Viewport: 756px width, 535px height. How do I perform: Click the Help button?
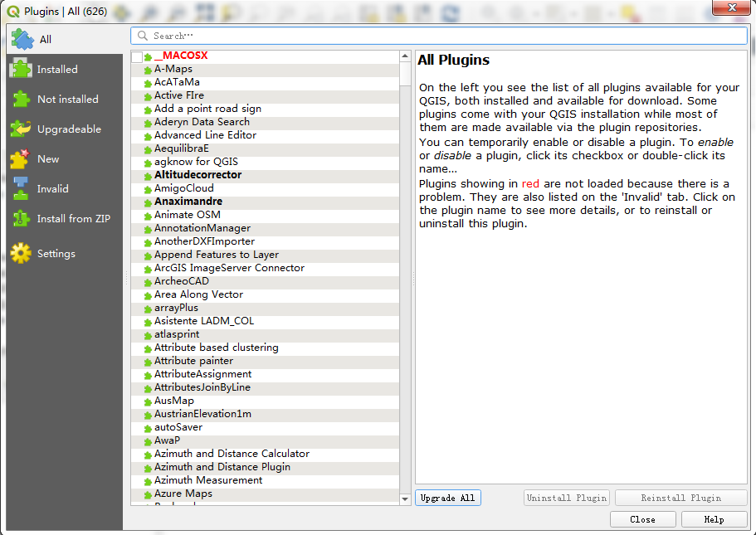coord(714,519)
